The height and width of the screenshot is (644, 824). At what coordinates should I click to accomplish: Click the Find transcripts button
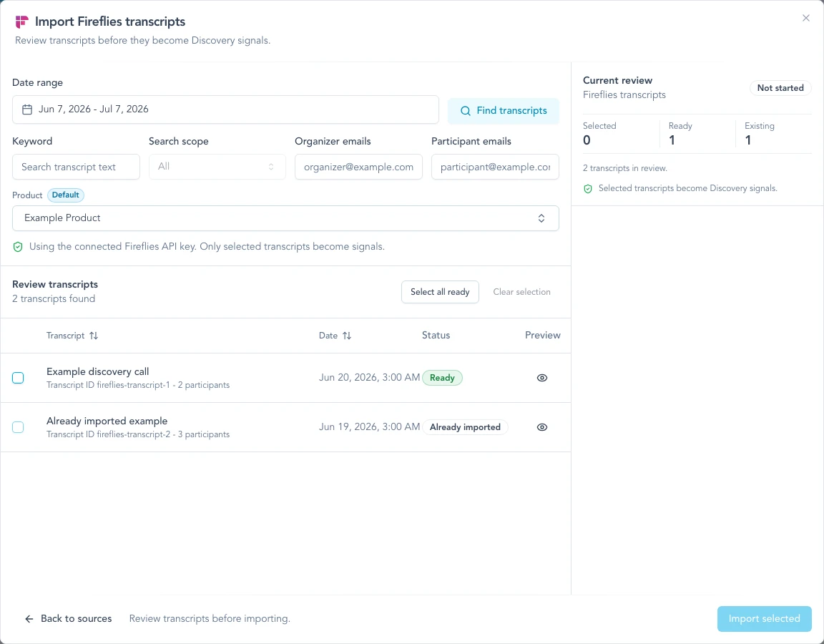point(504,111)
